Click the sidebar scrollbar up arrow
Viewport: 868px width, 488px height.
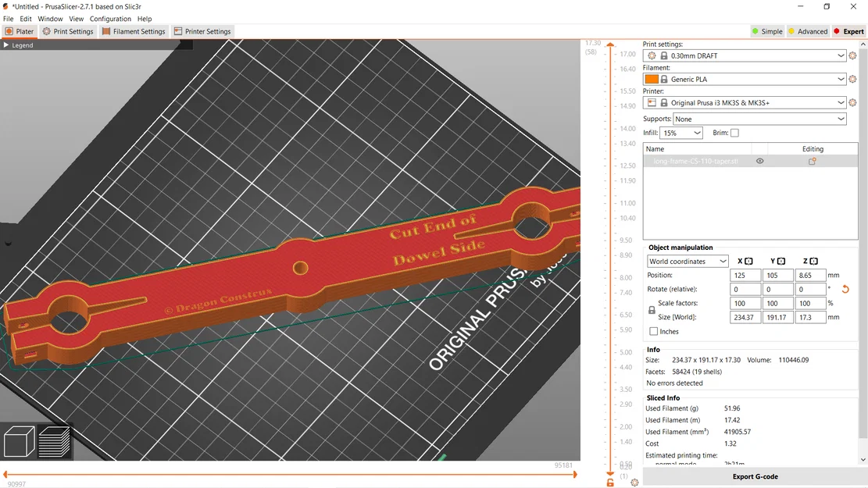pos(863,45)
